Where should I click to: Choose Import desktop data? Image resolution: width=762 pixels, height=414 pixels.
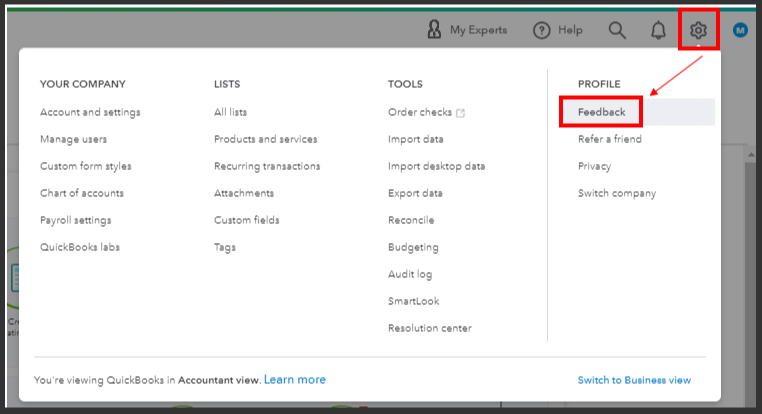[x=436, y=166]
